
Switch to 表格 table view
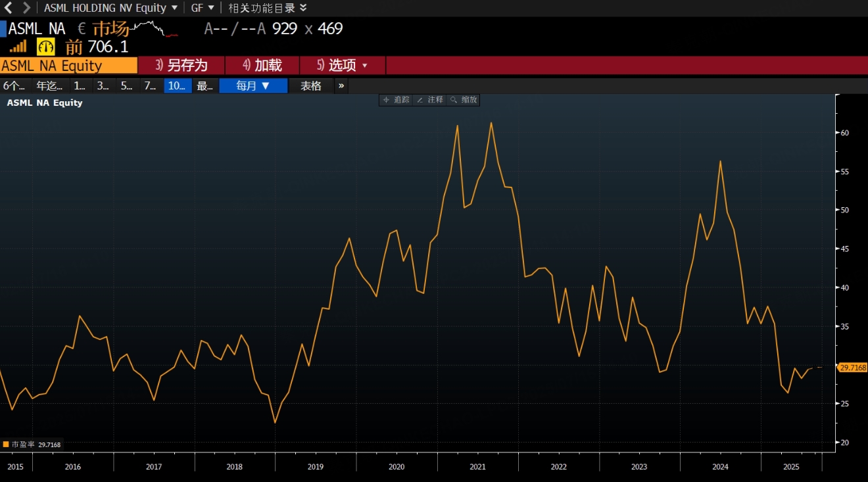pyautogui.click(x=311, y=85)
